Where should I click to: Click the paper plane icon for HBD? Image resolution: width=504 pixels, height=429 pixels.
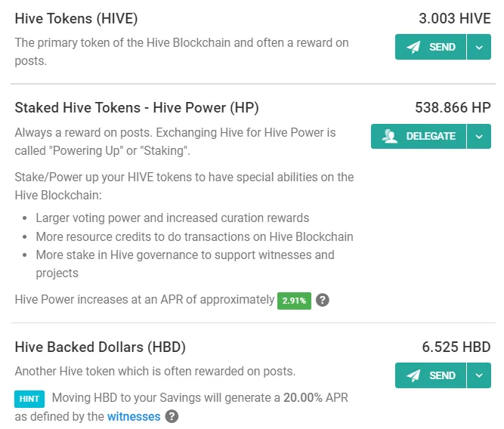[x=413, y=375]
